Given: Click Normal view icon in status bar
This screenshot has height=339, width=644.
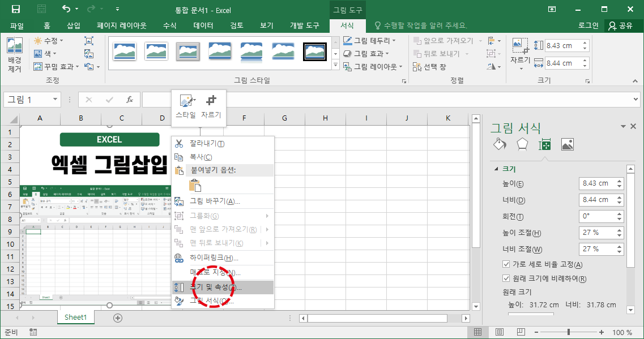Looking at the screenshot, I should coord(477,332).
